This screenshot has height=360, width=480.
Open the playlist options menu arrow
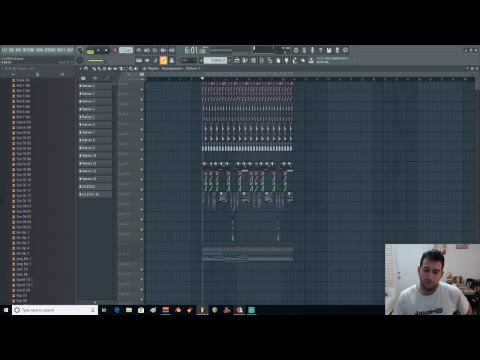(x=80, y=69)
